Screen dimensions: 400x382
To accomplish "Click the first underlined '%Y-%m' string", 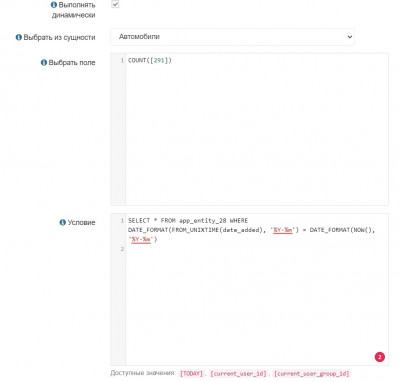I will click(283, 230).
